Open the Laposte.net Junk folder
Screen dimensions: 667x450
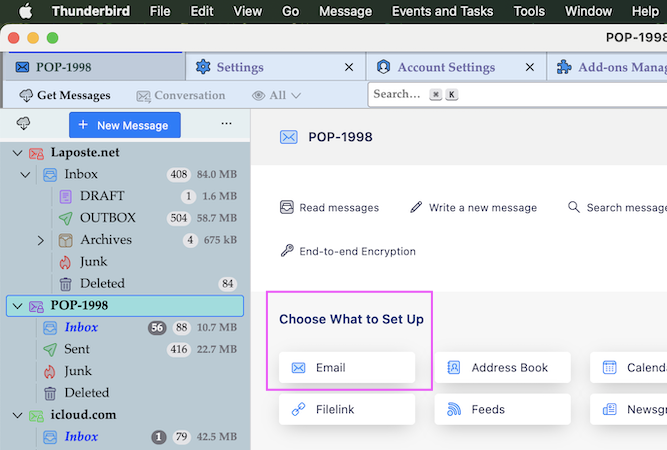click(125, 262)
